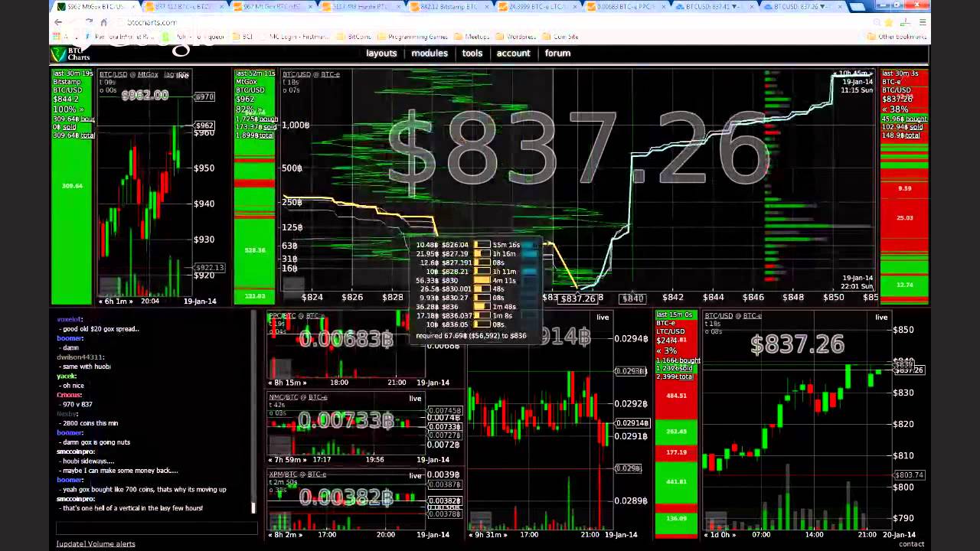Toggle live on the MtGox BTC/USD chart

click(x=182, y=75)
